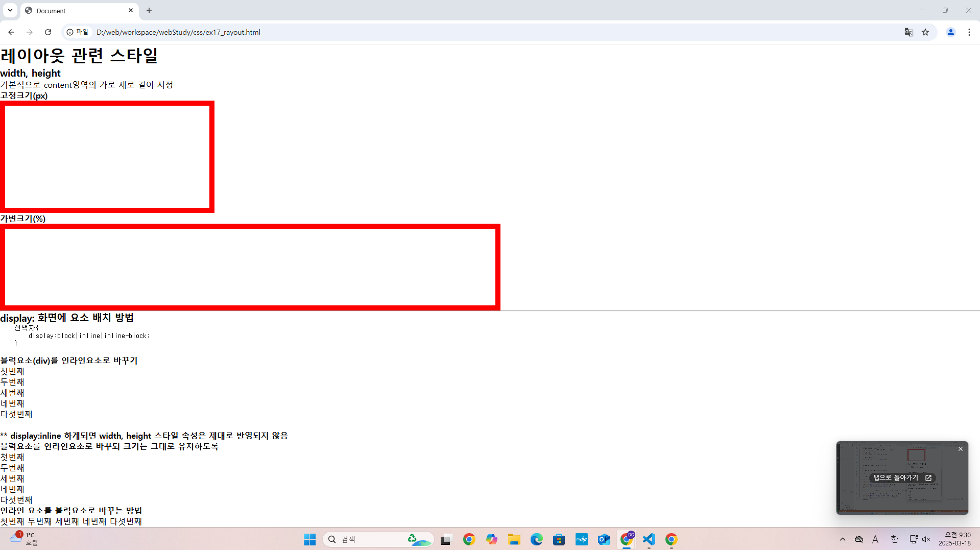Click the 'display:block|inline|inline-block;' code text
The width and height of the screenshot is (980, 550).
click(x=89, y=336)
